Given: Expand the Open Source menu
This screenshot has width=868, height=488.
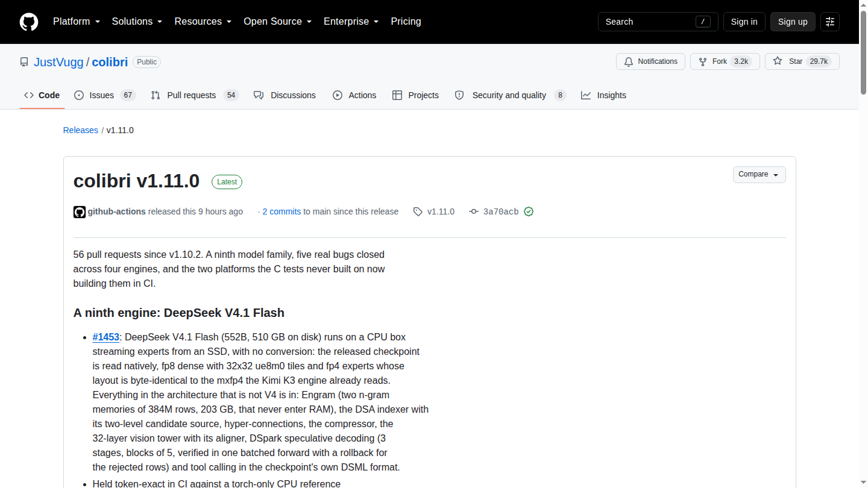Looking at the screenshot, I should pos(277,22).
